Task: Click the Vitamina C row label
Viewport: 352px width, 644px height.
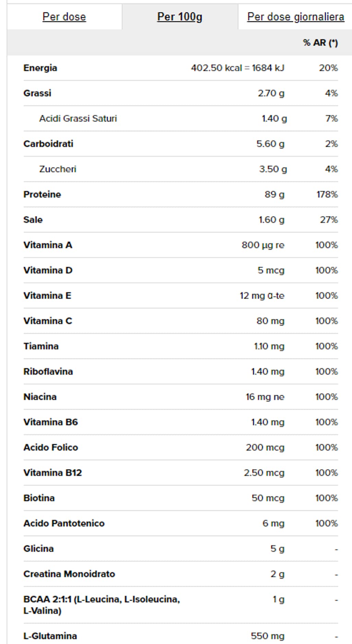Action: (48, 321)
